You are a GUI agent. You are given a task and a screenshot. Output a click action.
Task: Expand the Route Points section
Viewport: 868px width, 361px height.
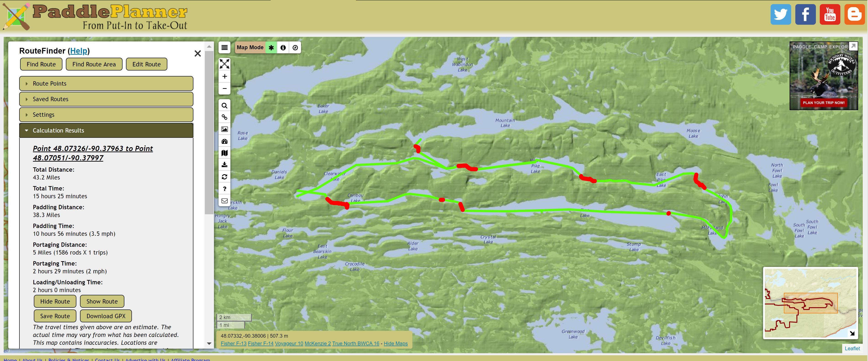click(x=106, y=83)
